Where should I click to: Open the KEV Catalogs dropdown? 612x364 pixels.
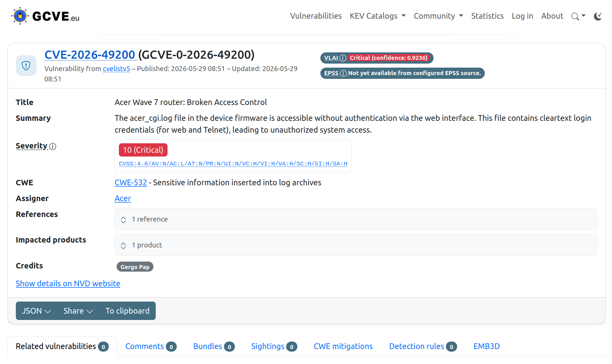378,16
